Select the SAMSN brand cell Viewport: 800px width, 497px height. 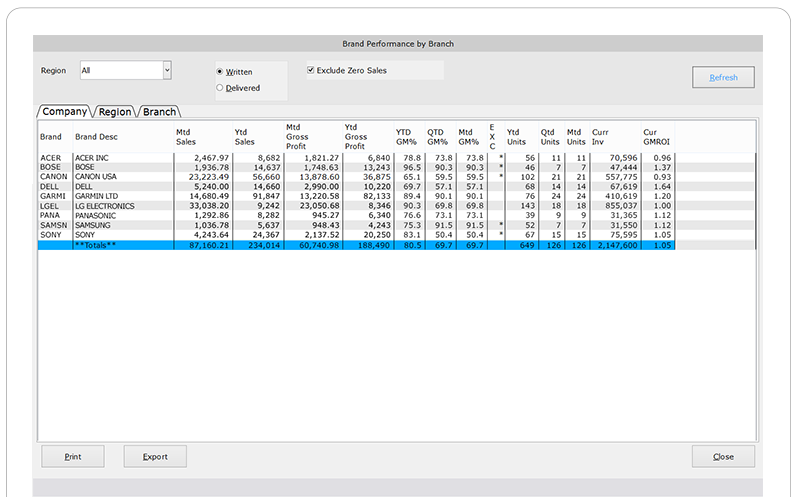click(x=54, y=225)
